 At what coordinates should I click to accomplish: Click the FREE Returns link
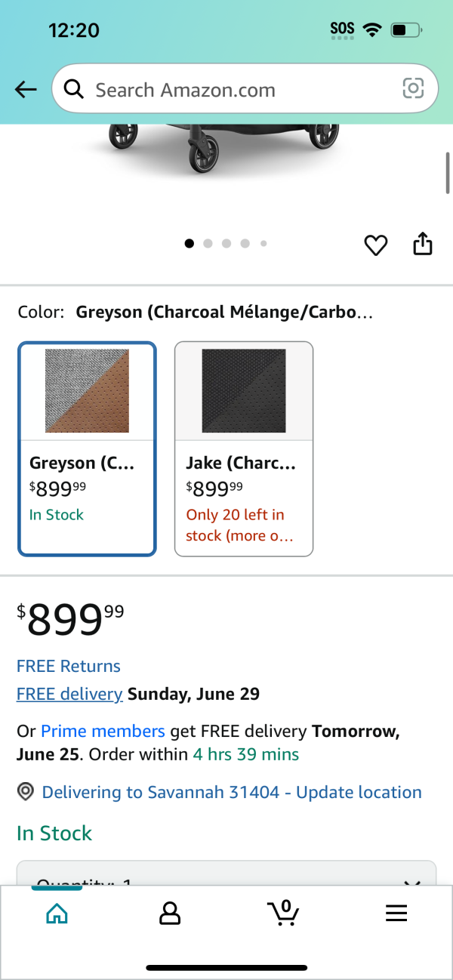[x=69, y=666]
